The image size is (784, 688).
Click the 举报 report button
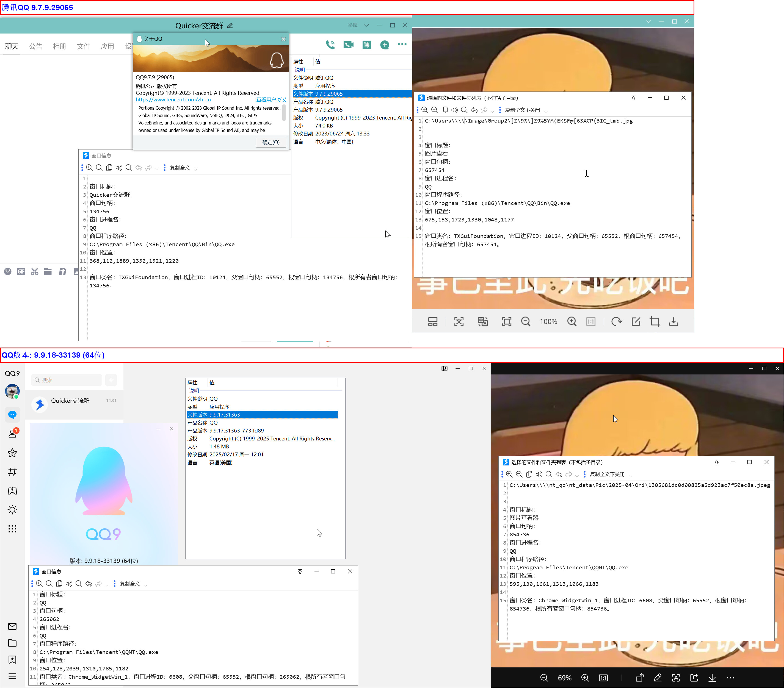coord(352,25)
